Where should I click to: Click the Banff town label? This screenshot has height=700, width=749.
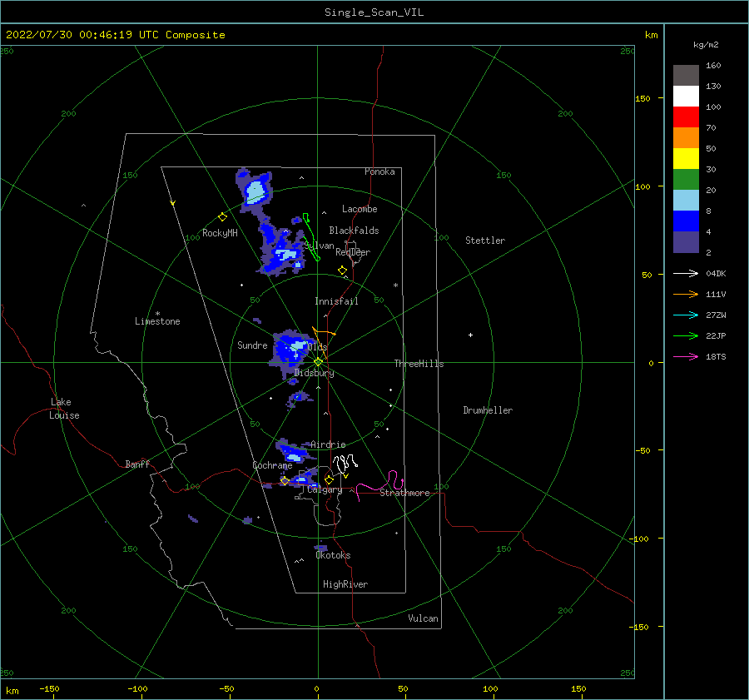137,464
